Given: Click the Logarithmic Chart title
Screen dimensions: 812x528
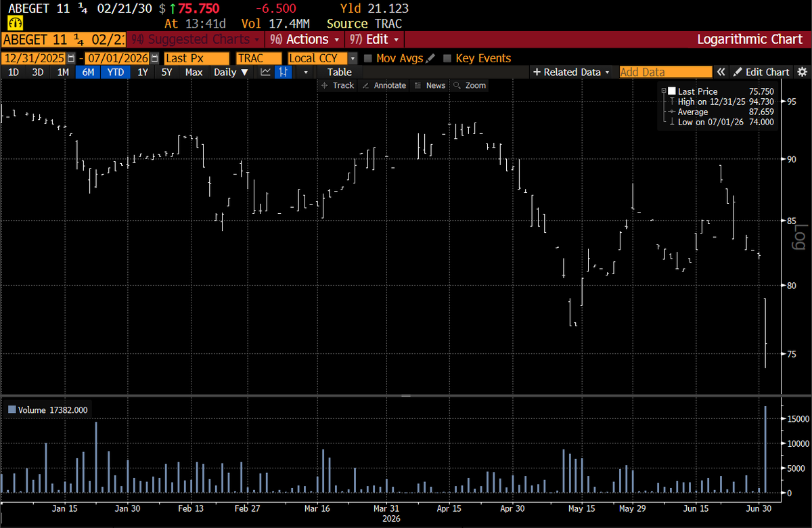Looking at the screenshot, I should coord(750,39).
